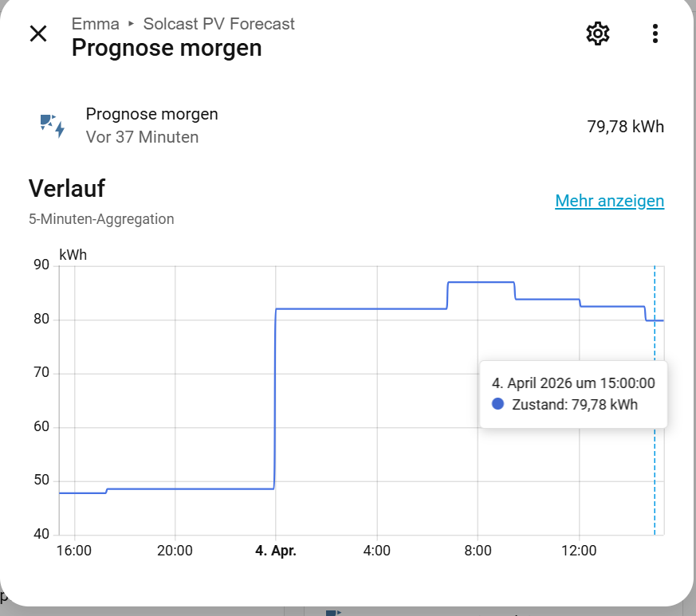Open the three-dot overflow menu

point(655,33)
